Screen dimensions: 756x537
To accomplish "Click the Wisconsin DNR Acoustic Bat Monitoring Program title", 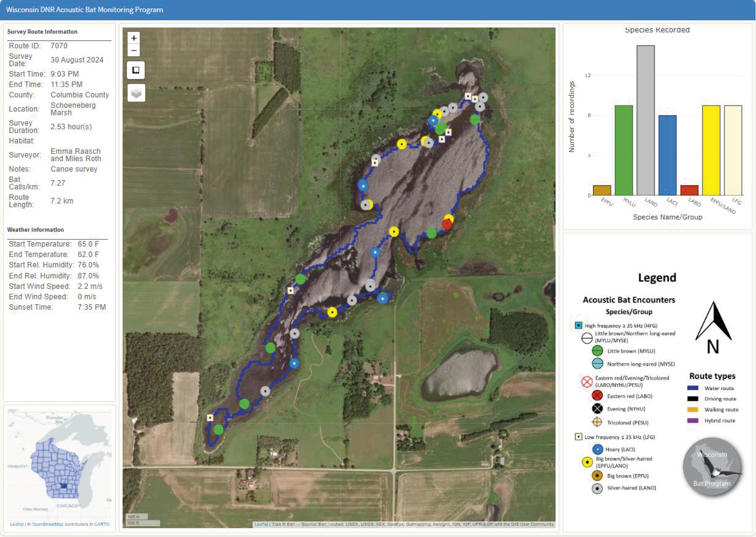I will pyautogui.click(x=85, y=10).
